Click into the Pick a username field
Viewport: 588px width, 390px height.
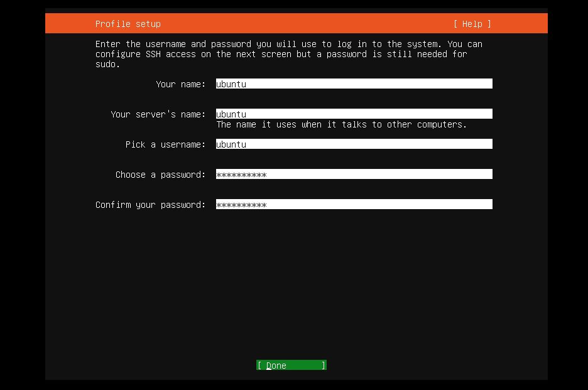(354, 144)
